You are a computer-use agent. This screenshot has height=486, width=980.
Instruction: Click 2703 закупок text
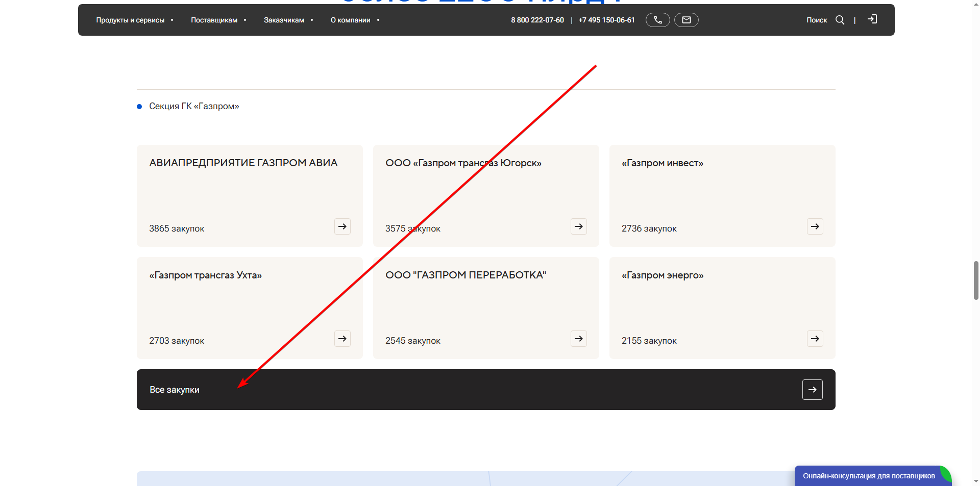pos(177,341)
